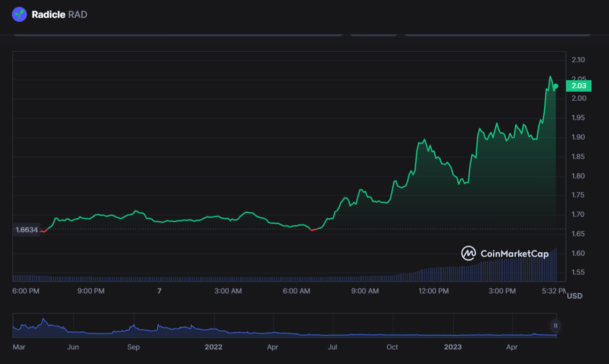Click the RAD ticker symbol
The height and width of the screenshot is (364, 609).
pyautogui.click(x=77, y=14)
